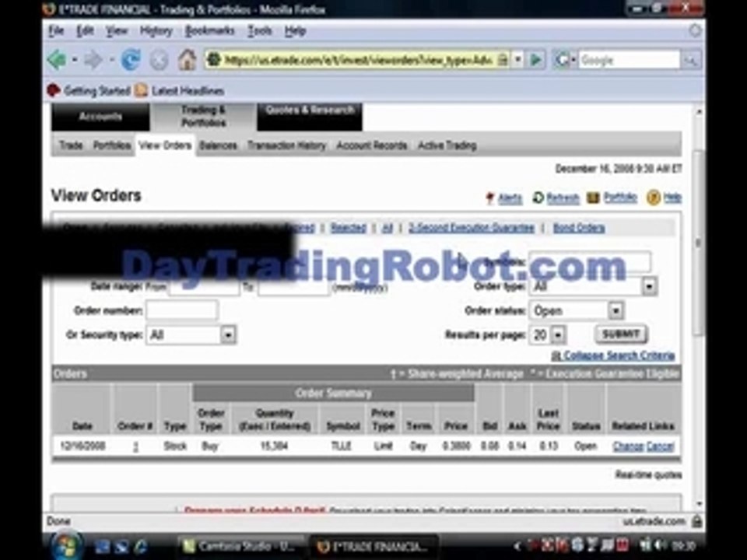
Task: Click the page vertical scrollbar
Action: [x=699, y=243]
